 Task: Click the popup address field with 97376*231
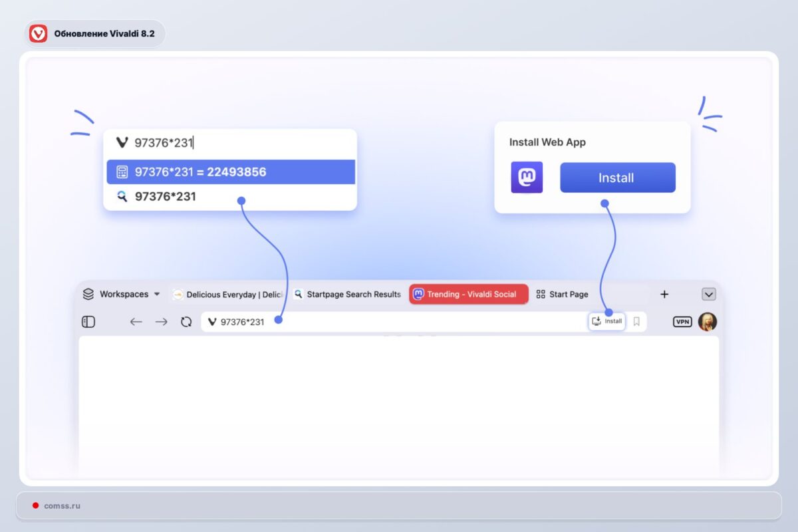(x=231, y=142)
